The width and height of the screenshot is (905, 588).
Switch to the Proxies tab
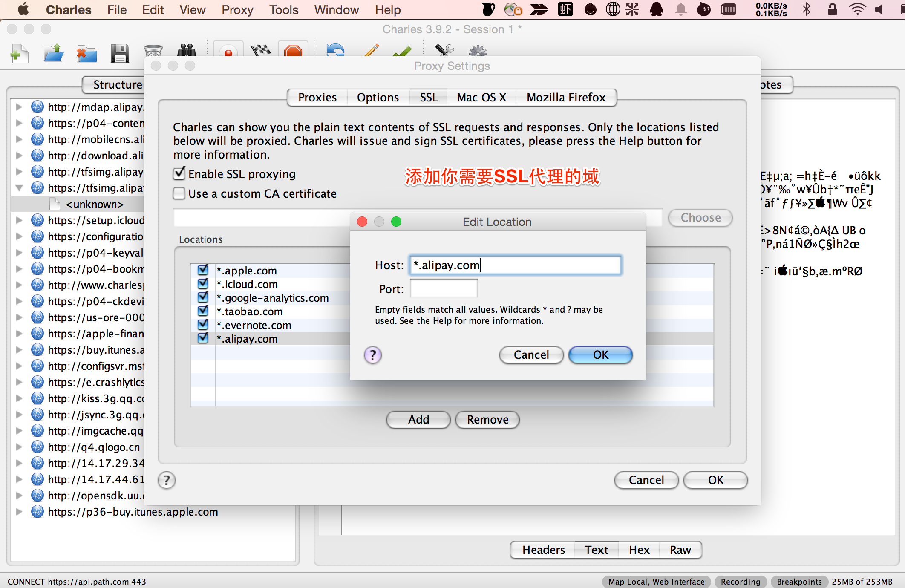317,98
